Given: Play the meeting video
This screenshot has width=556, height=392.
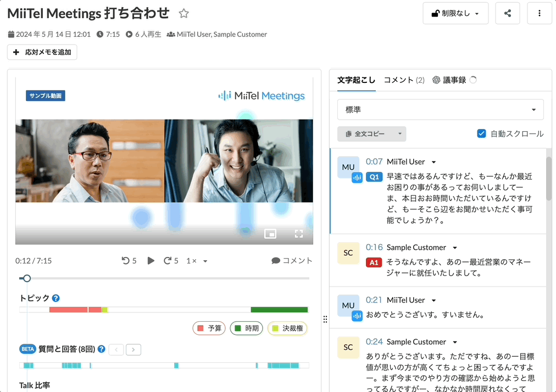Looking at the screenshot, I should 151,261.
